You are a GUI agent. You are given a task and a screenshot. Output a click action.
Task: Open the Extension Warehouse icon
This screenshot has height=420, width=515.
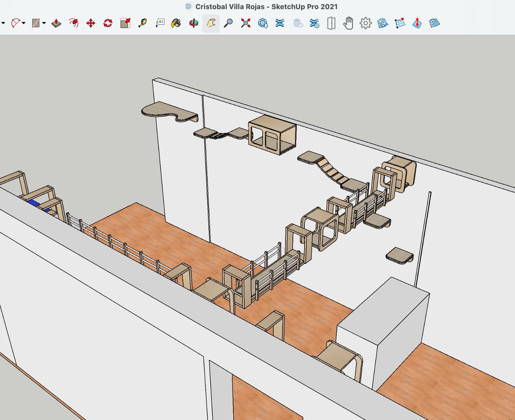[280, 23]
